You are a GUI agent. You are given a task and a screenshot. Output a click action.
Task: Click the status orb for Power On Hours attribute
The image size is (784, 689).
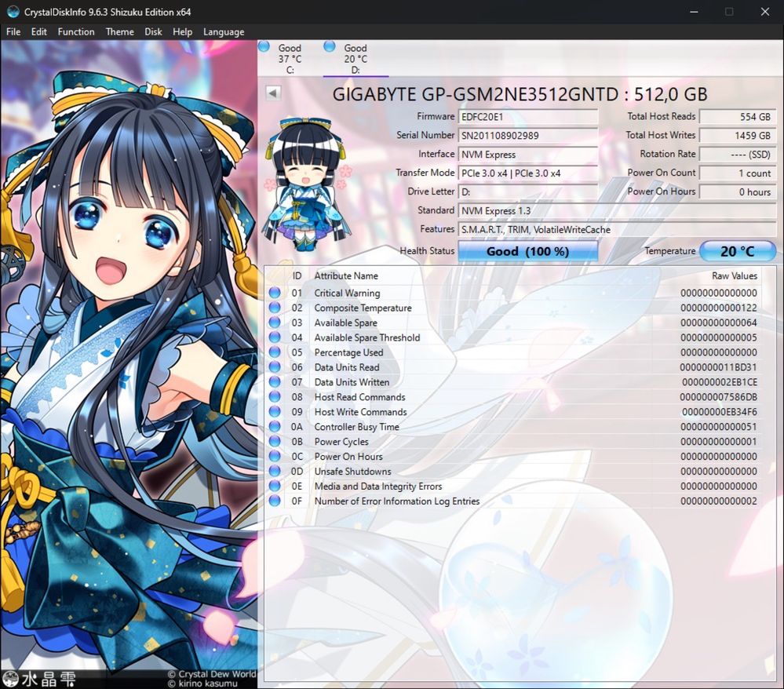275,456
